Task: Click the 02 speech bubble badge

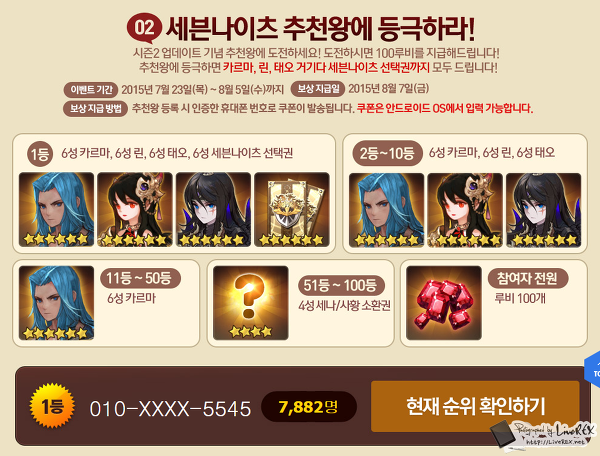Action: pos(144,28)
